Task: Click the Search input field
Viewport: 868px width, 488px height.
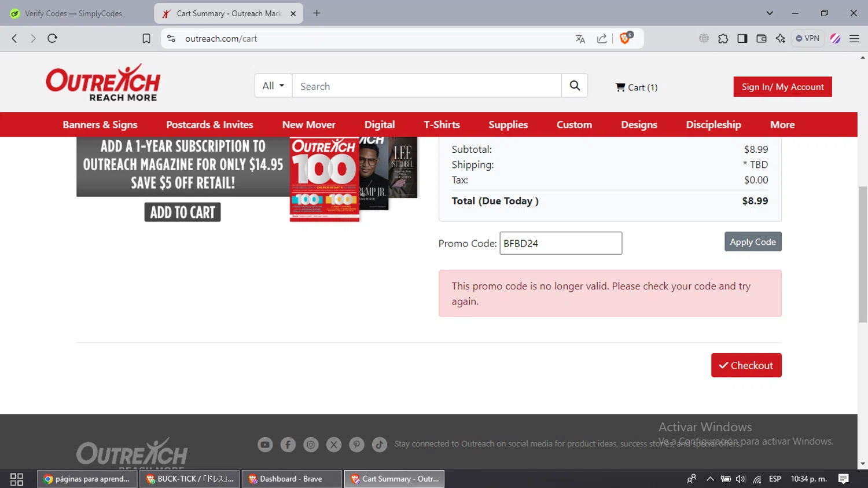Action: pyautogui.click(x=427, y=86)
